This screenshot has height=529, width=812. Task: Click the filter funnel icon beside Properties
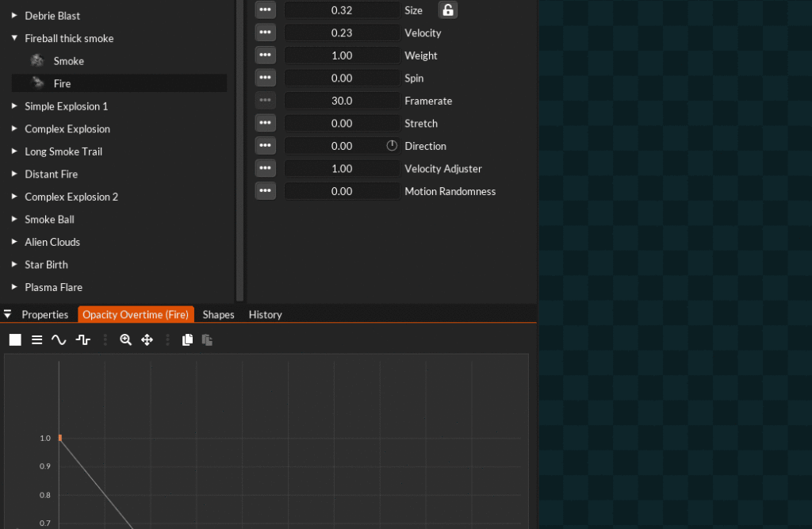pos(7,314)
